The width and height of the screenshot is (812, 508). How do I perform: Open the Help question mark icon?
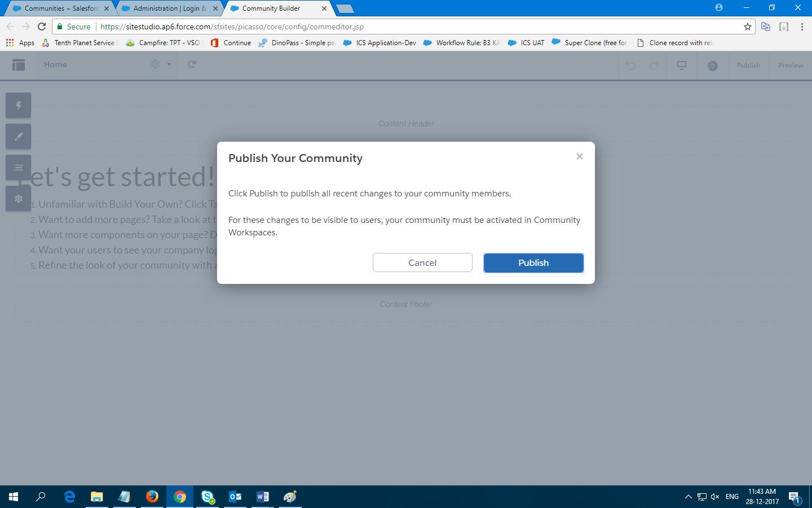[x=713, y=65]
